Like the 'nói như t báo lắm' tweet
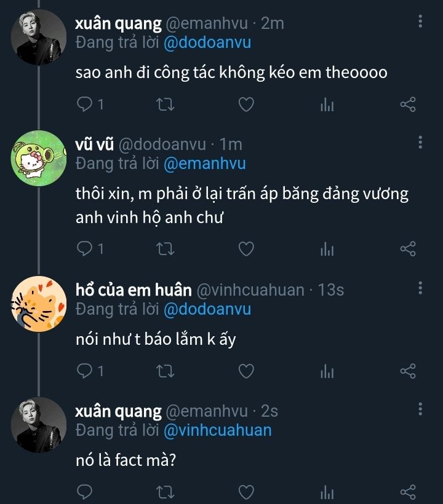The image size is (443, 504). tap(246, 371)
